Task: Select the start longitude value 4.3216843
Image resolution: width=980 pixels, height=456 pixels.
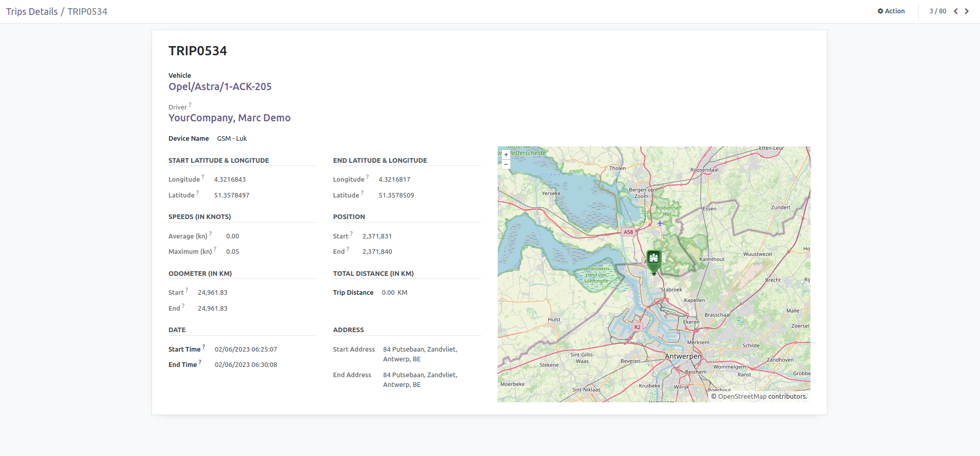Action: 230,180
